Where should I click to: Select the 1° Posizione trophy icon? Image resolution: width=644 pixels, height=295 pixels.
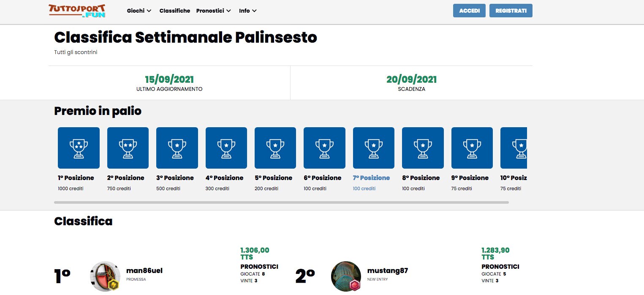(79, 148)
